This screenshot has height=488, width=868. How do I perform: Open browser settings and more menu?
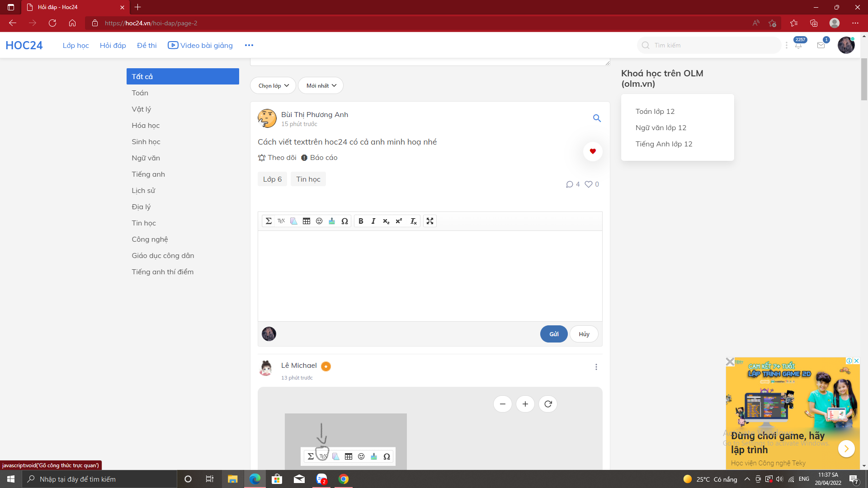tap(855, 23)
